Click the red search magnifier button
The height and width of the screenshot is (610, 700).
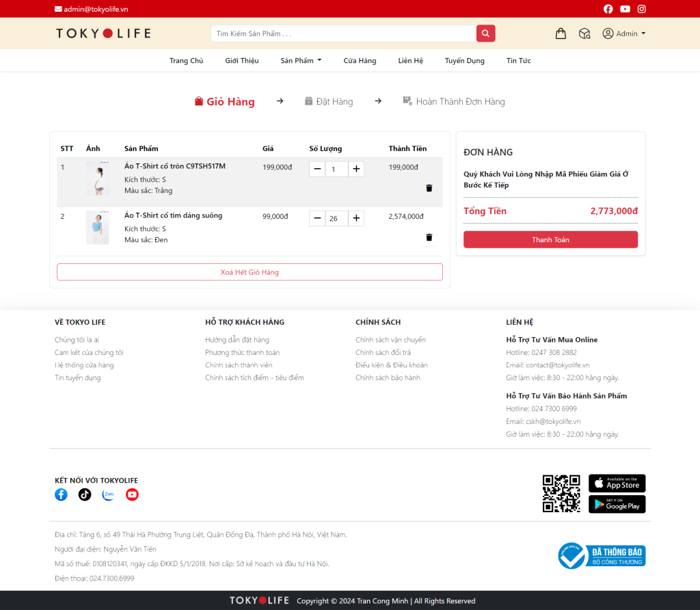tap(485, 34)
